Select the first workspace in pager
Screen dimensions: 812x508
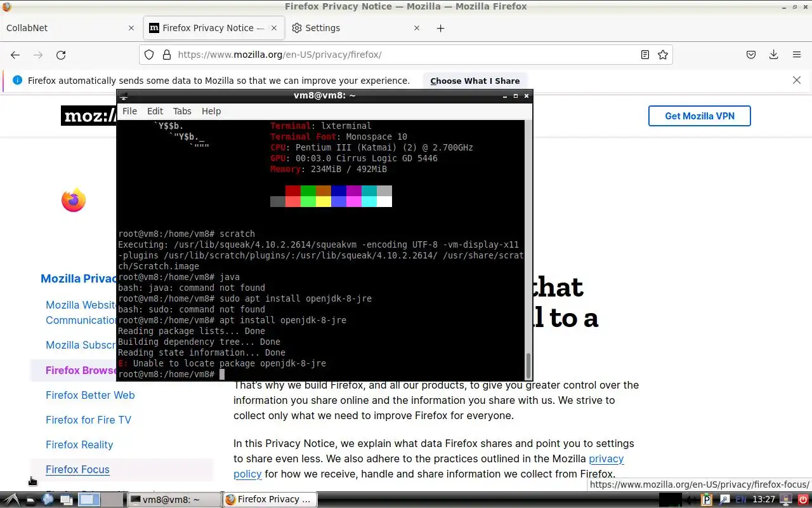(89, 500)
